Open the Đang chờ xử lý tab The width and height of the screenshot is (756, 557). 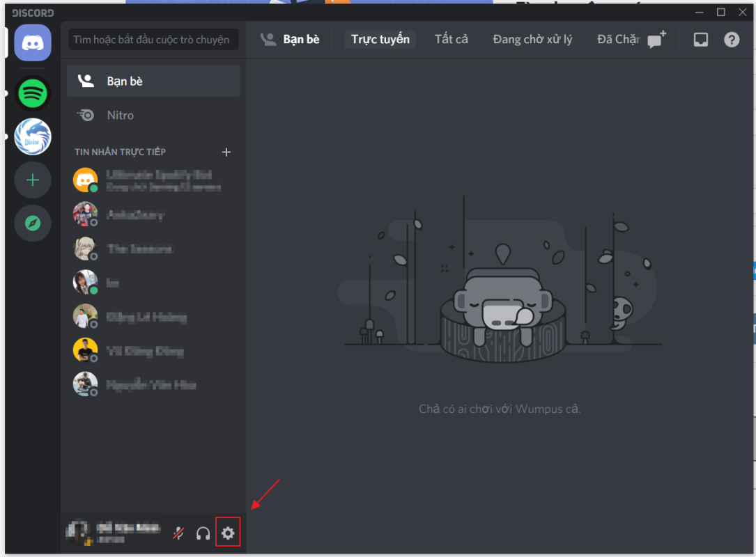[532, 39]
